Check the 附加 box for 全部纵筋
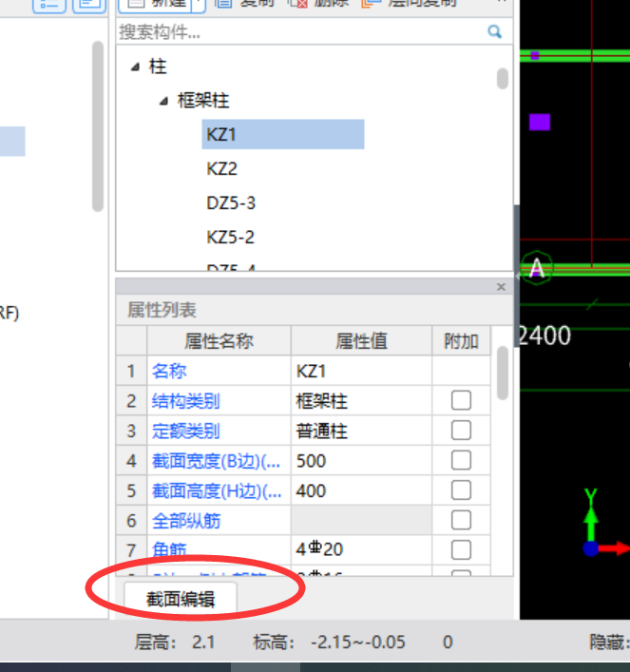630x672 pixels. click(461, 520)
